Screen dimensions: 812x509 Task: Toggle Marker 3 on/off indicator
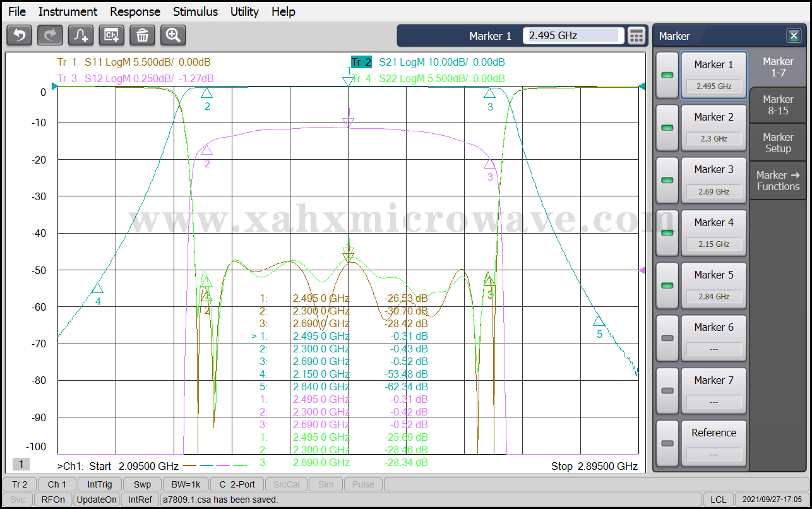click(x=667, y=180)
